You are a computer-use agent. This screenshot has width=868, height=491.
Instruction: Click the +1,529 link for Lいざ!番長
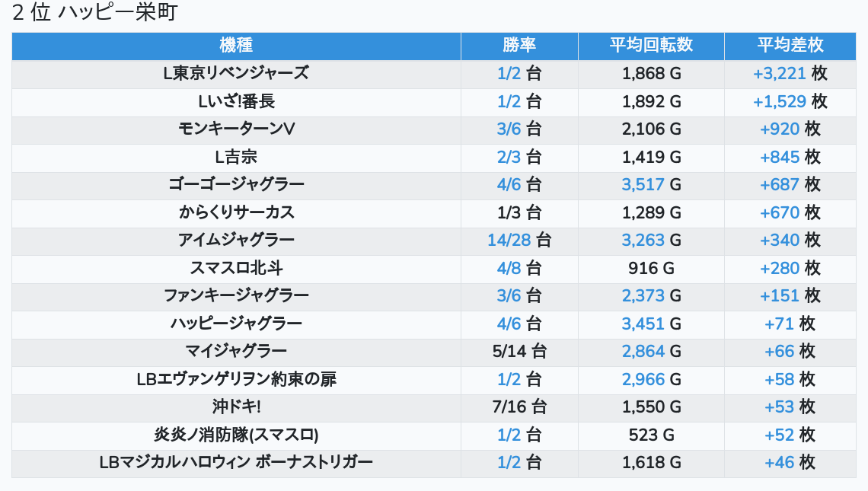[x=779, y=102]
